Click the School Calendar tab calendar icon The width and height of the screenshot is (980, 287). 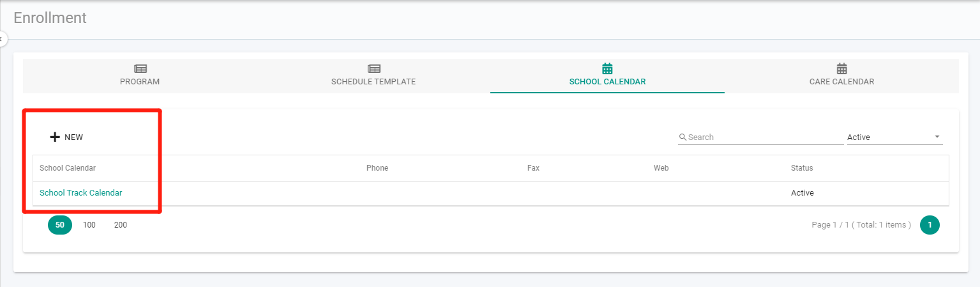(607, 68)
